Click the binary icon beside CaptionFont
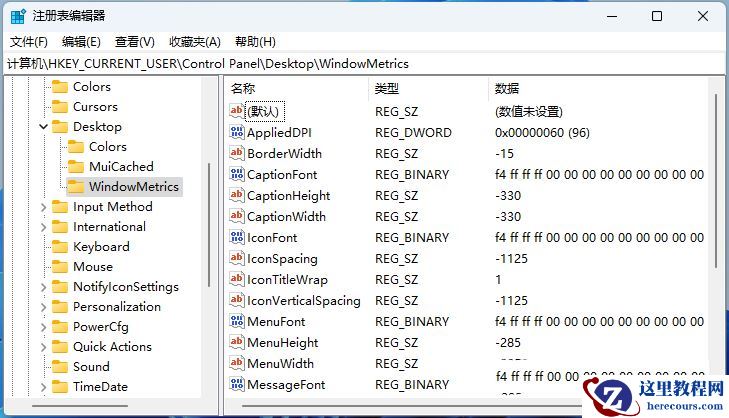This screenshot has height=418, width=729. 236,174
